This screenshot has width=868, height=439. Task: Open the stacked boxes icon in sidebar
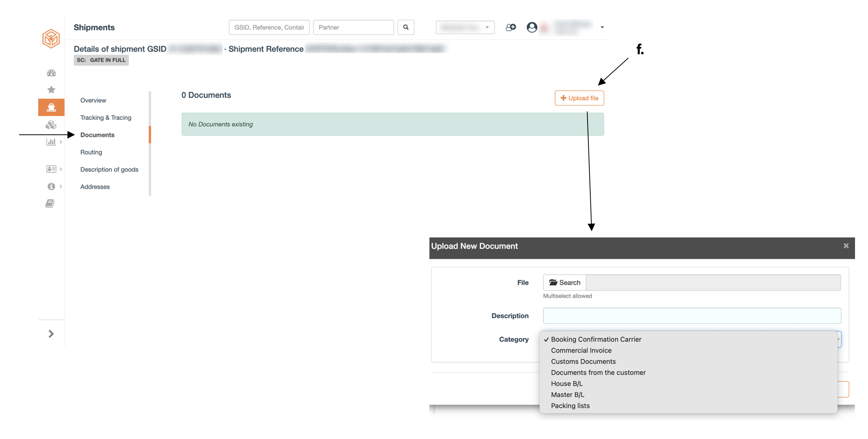click(51, 125)
